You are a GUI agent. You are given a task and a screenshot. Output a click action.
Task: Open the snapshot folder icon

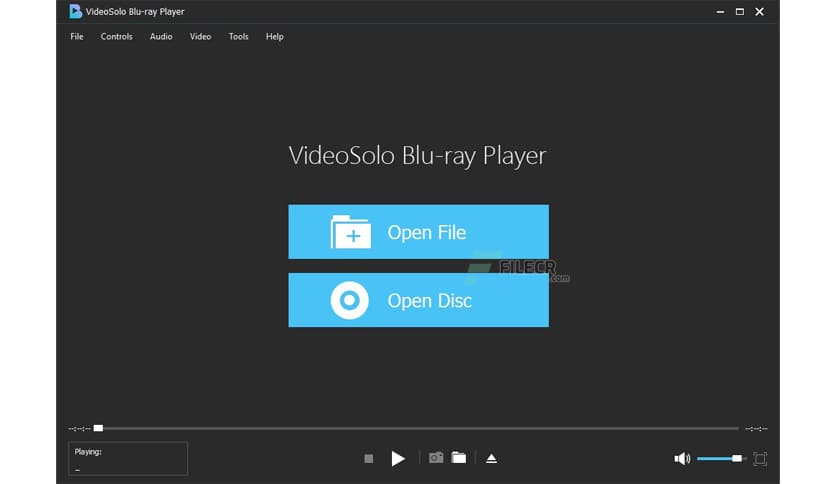(x=459, y=457)
